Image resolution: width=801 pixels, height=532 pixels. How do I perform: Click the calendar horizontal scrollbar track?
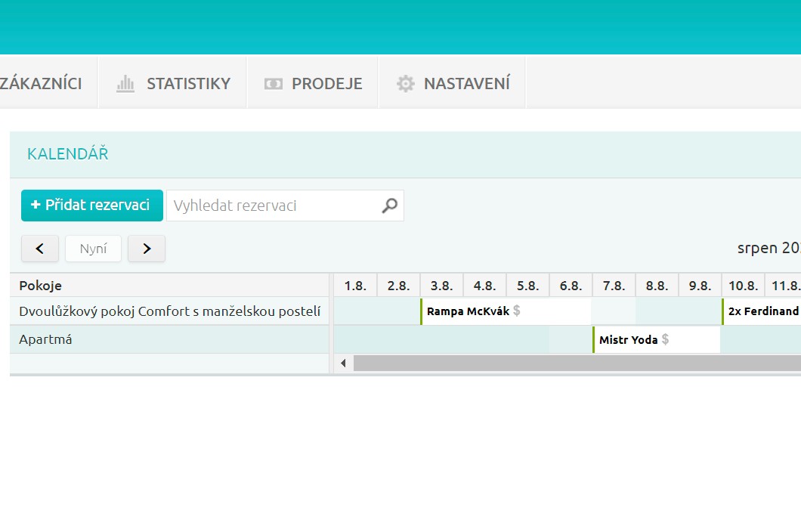tap(574, 363)
